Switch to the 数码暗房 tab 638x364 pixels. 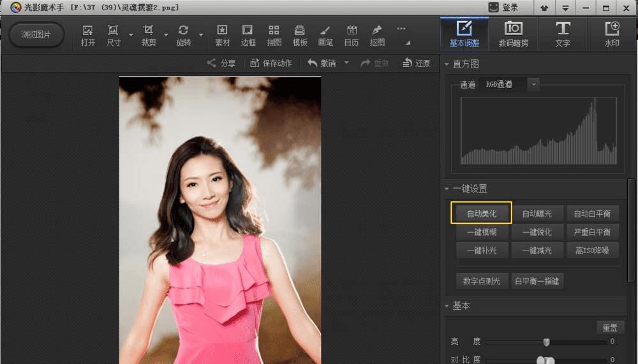pos(513,34)
